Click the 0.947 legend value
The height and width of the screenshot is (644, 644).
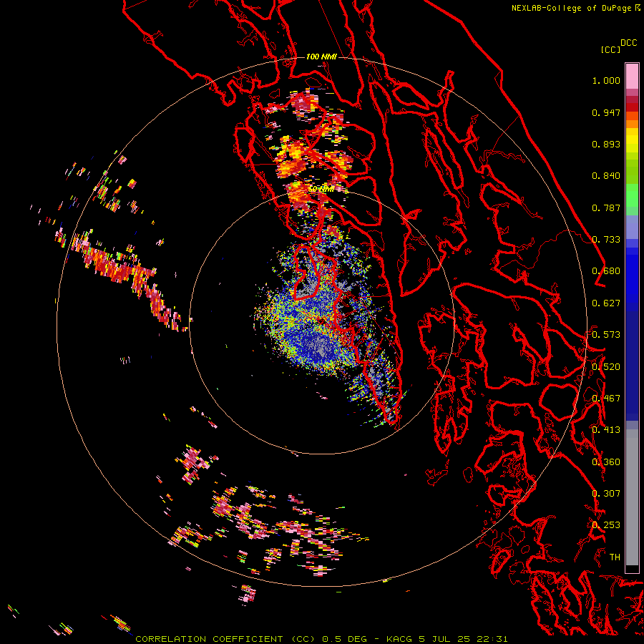pyautogui.click(x=606, y=112)
